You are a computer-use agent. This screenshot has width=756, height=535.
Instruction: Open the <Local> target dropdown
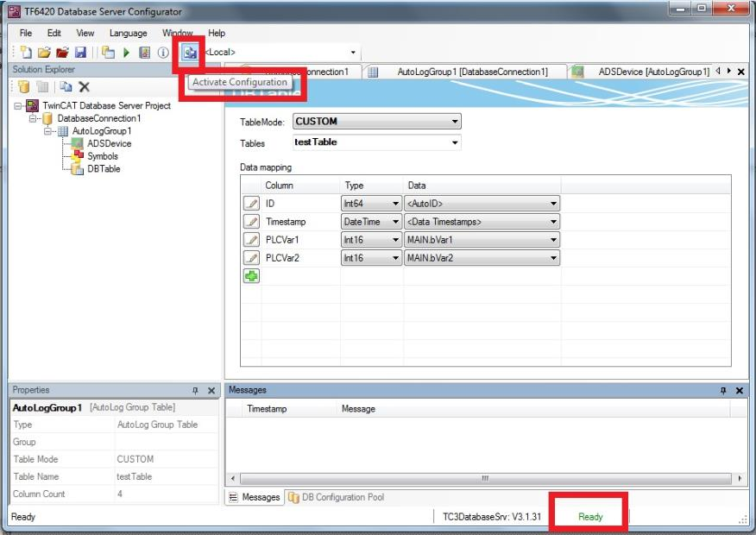(x=353, y=52)
